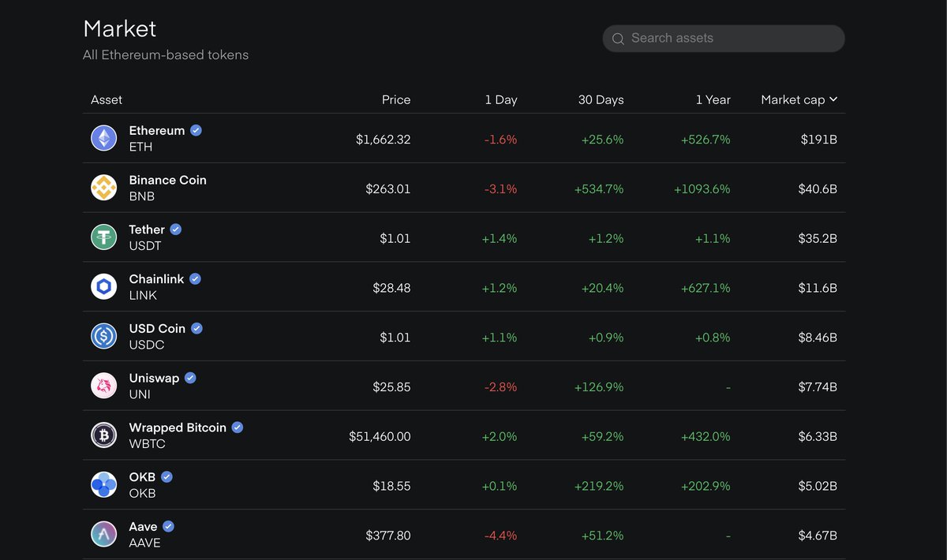Click USD Coin market cap $8.46B

818,338
